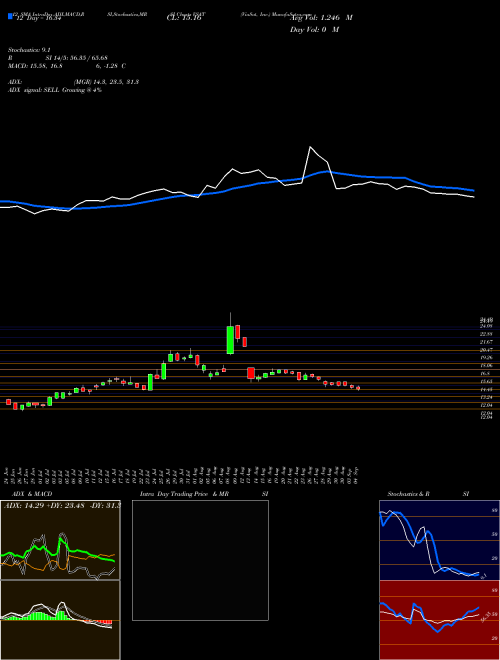Click the 'Avg Vol: 1.246 M' text

tap(321, 18)
